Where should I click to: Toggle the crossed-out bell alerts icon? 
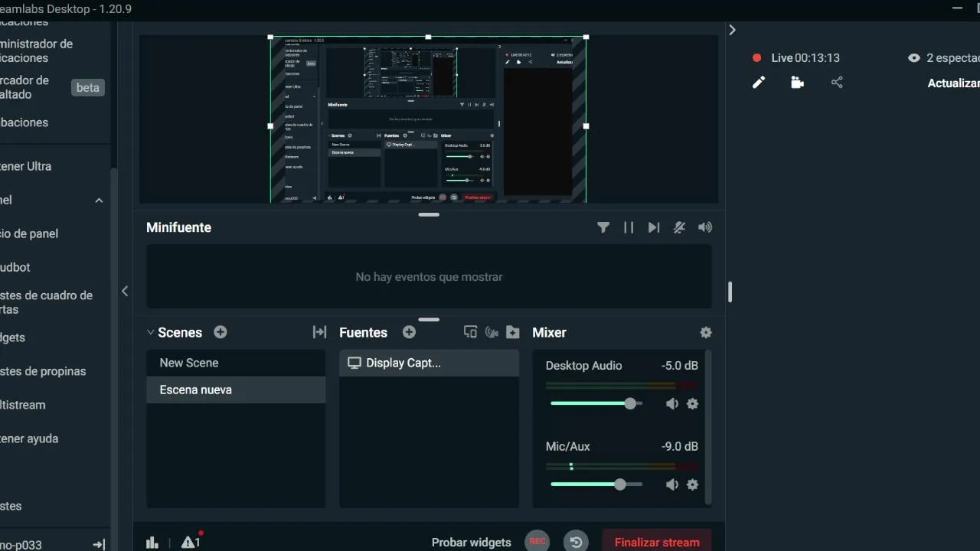pos(679,227)
